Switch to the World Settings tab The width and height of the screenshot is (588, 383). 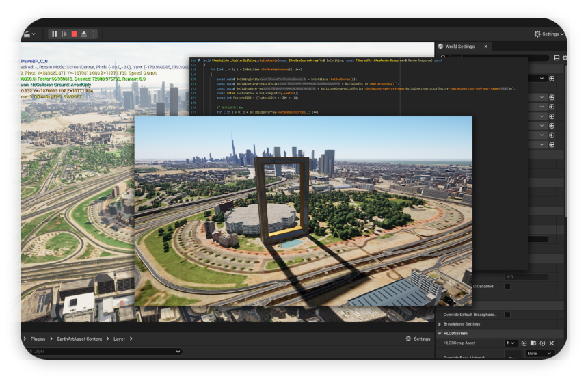[459, 47]
